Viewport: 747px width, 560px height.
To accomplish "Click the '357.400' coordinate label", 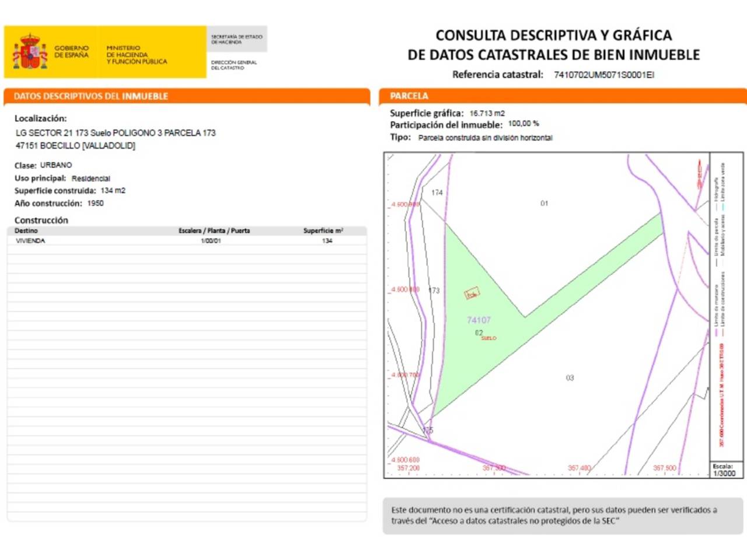I will 580,468.
